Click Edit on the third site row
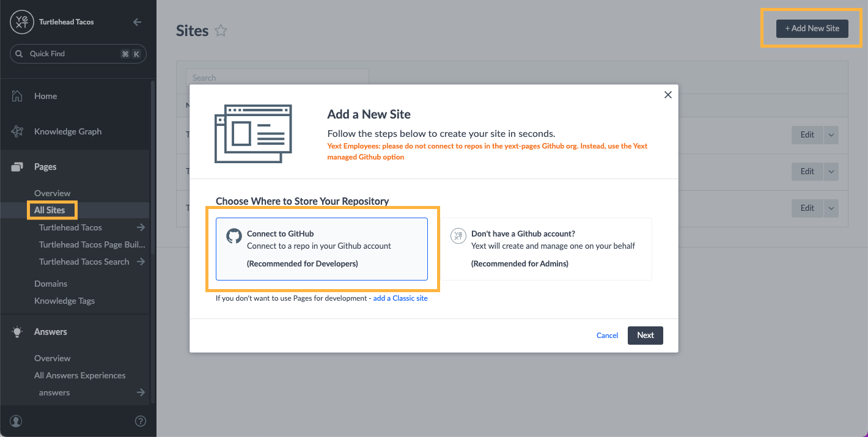868x437 pixels. click(807, 208)
